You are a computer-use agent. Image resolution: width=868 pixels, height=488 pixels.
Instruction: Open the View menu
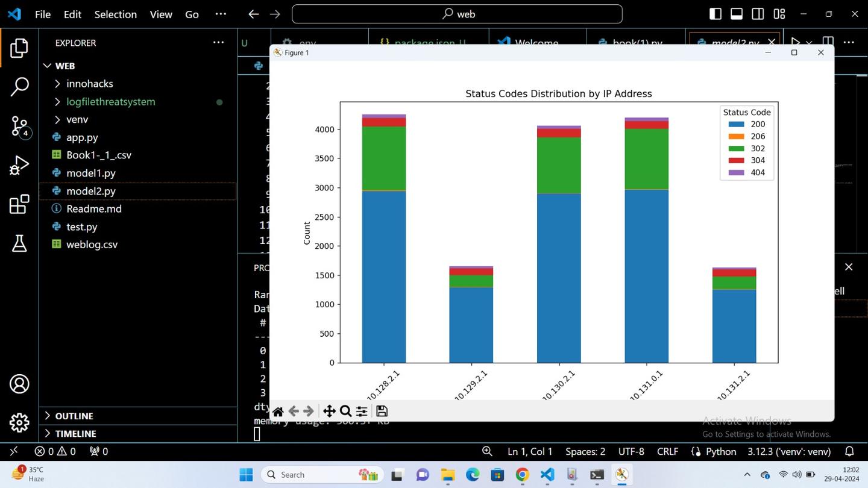pos(161,14)
